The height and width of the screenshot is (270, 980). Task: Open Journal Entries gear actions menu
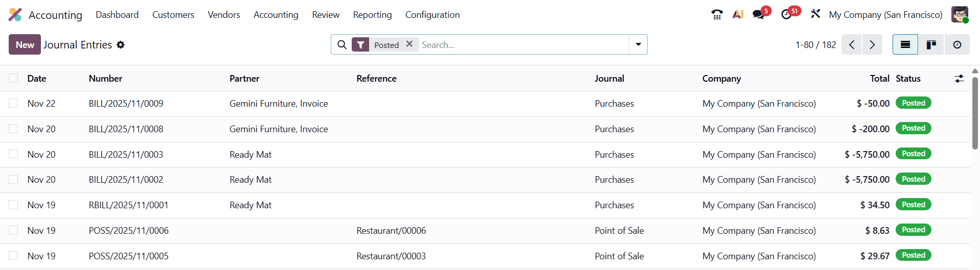pyautogui.click(x=121, y=45)
